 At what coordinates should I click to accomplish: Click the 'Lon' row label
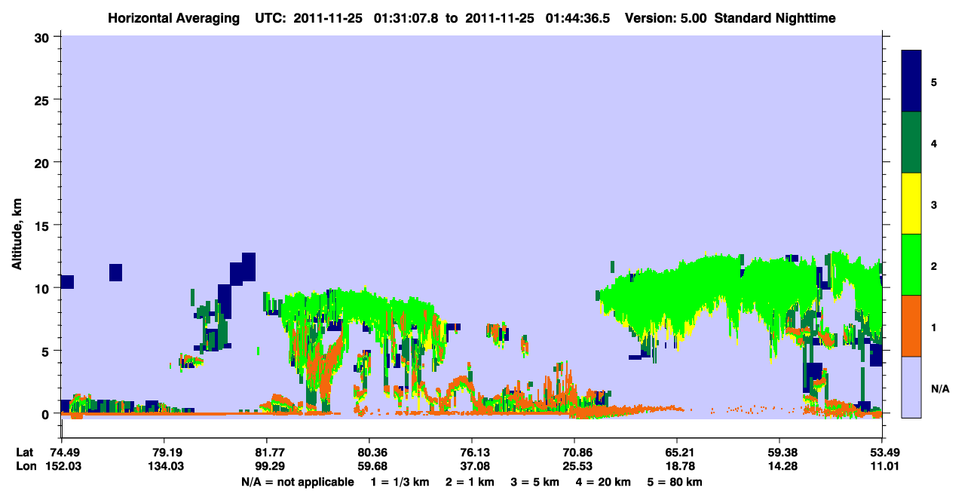coord(25,466)
